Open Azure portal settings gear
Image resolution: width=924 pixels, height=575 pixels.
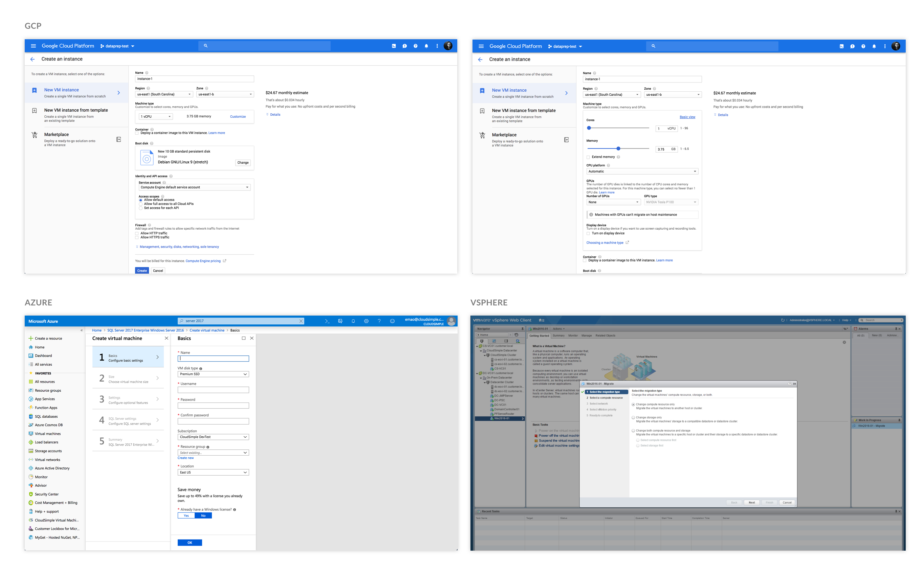366,321
